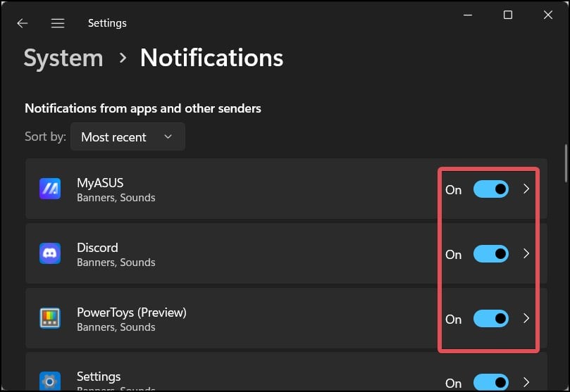Image resolution: width=570 pixels, height=392 pixels.
Task: Click the On label beside Discord
Action: [x=453, y=255]
